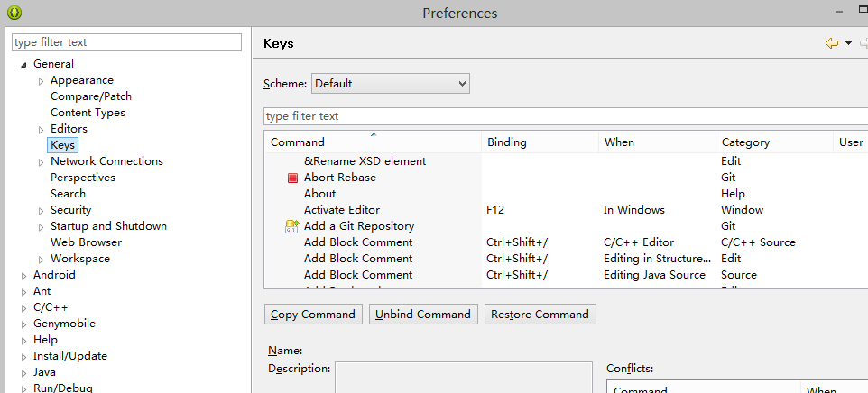Open Web Browser preferences
This screenshot has width=868, height=393.
(86, 242)
